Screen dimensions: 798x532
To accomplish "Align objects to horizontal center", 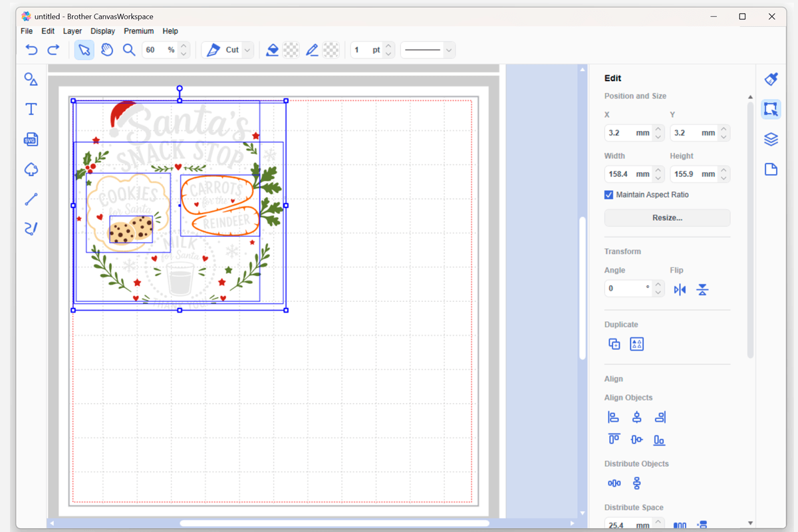I will tap(636, 417).
